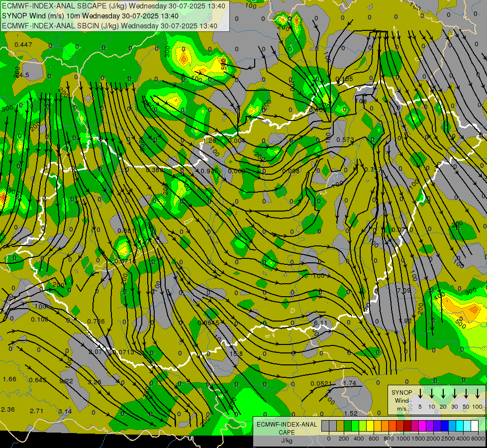Select the SYNOP Wind 10m header line
The image size is (487, 448).
pos(90,16)
